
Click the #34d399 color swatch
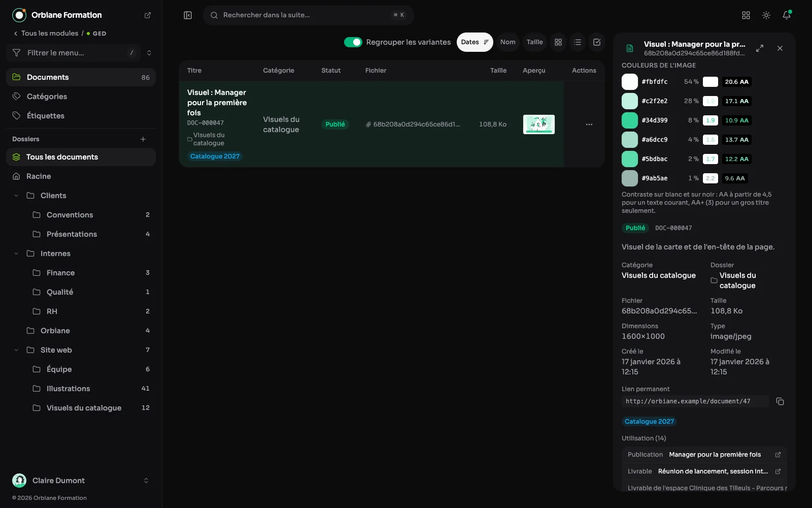630,120
